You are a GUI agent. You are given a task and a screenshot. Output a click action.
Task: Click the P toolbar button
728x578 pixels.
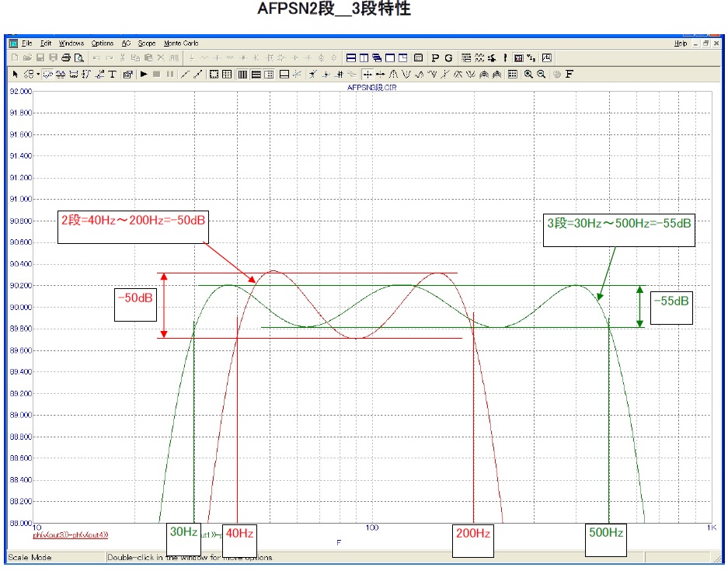435,58
